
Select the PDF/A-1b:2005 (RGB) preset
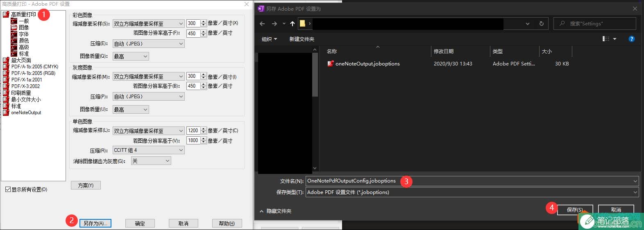point(33,73)
